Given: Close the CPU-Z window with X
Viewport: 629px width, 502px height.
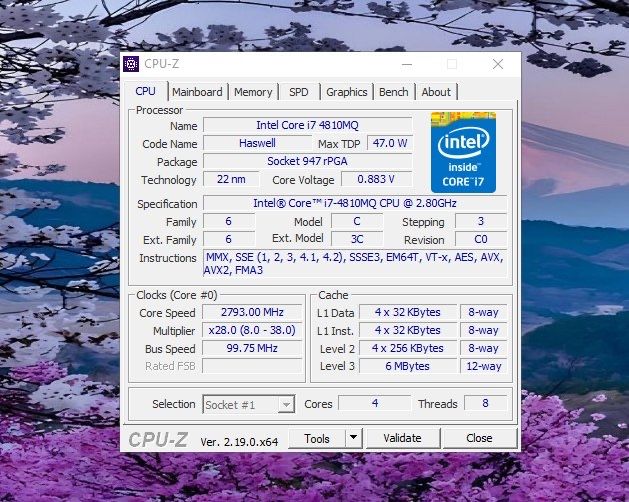Looking at the screenshot, I should [498, 64].
